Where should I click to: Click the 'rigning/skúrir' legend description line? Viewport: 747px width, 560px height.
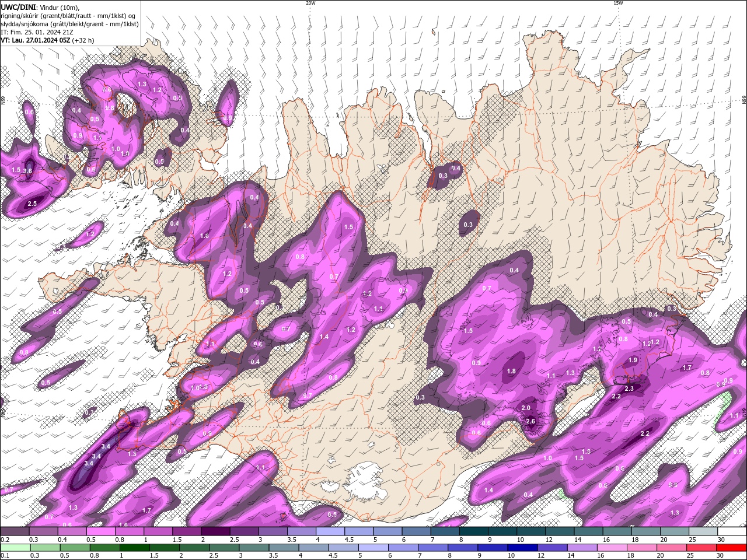click(68, 16)
